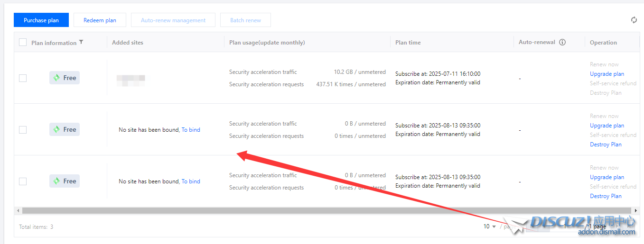Click the horizontal scrollbar's left arrow

(x=18, y=210)
